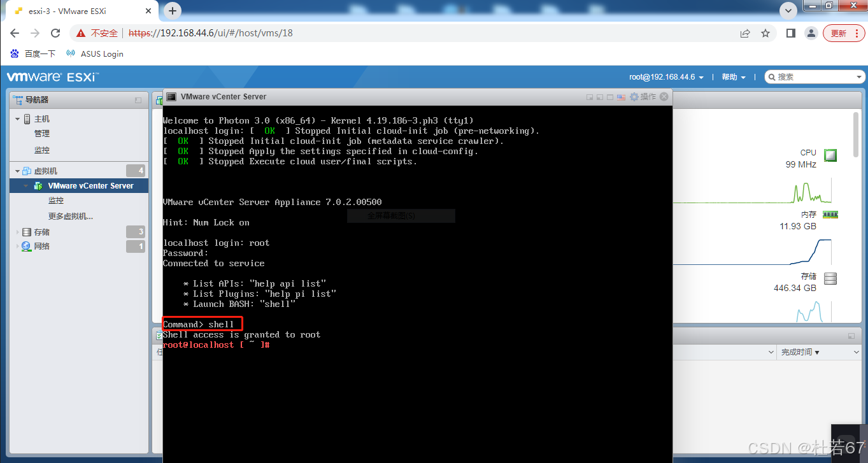Open the root@192.168.44.6 user dropdown

click(x=667, y=77)
